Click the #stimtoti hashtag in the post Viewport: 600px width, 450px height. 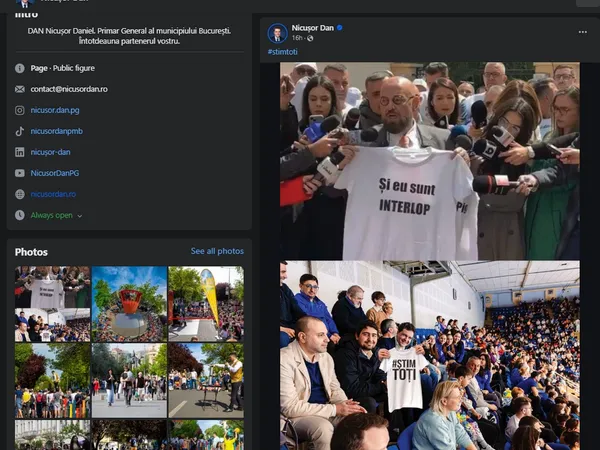(x=282, y=51)
